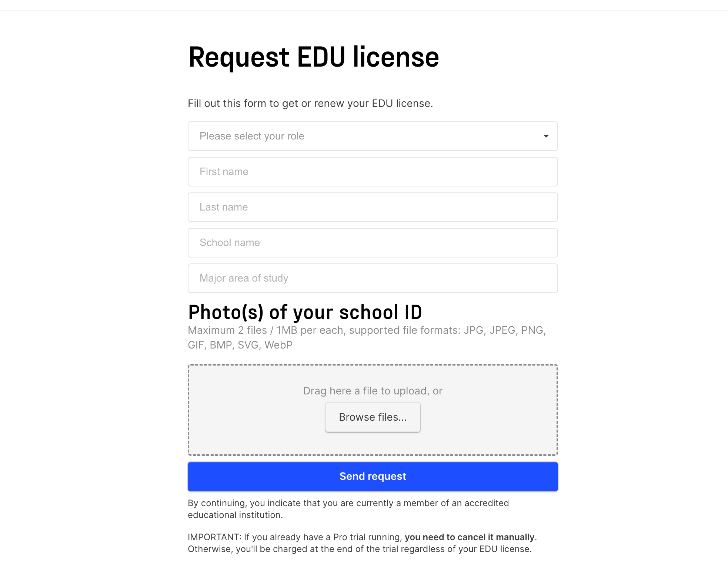The height and width of the screenshot is (572, 728).
Task: Click the "Request EDU license" heading
Action: pyautogui.click(x=314, y=57)
